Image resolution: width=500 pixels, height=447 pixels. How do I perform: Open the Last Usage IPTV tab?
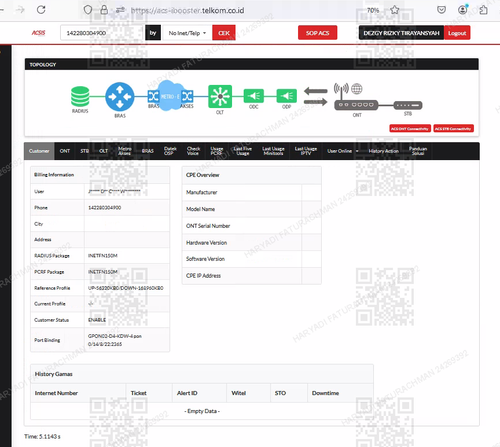(306, 151)
